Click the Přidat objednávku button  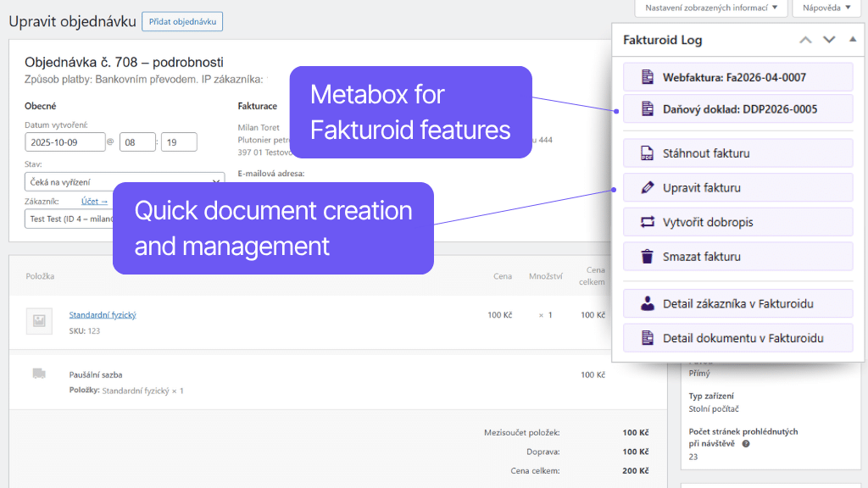[182, 21]
